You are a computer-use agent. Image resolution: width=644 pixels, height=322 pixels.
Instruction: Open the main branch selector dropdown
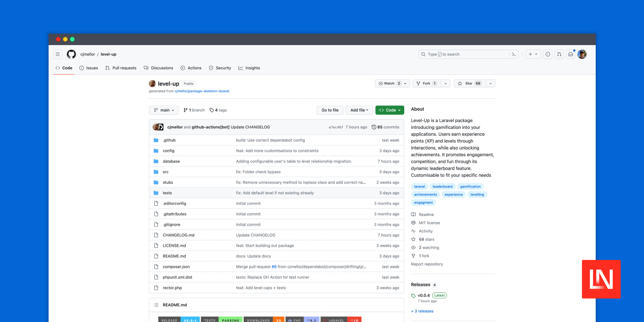pyautogui.click(x=164, y=110)
